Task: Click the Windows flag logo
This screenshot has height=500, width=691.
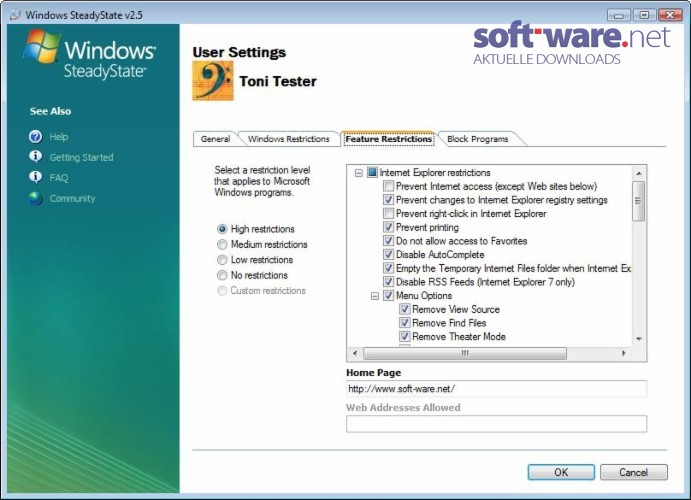Action: [41, 46]
